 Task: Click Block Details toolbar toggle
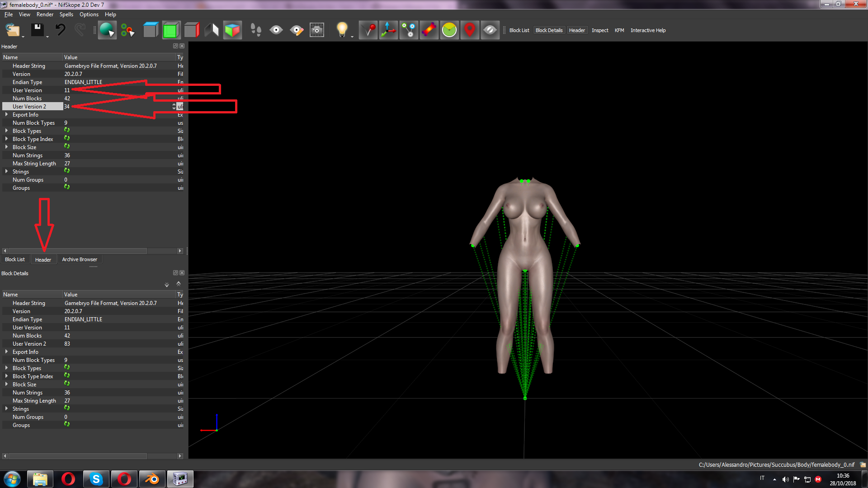(549, 30)
